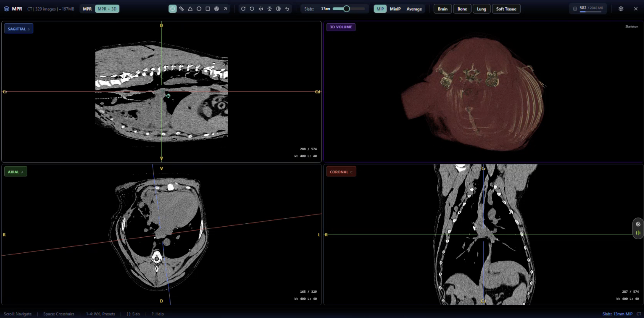Image resolution: width=644 pixels, height=318 pixels.
Task: Click the axial slice counter 165 / 329
Action: (308, 291)
